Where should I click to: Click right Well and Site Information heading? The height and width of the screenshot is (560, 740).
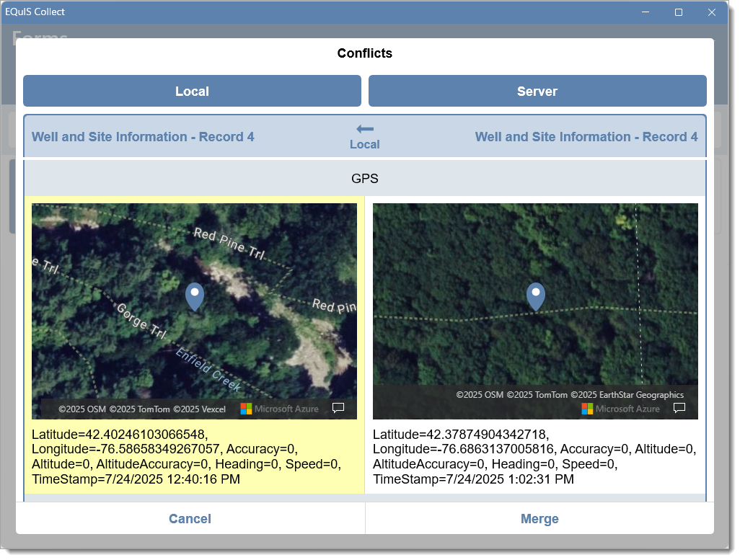586,137
